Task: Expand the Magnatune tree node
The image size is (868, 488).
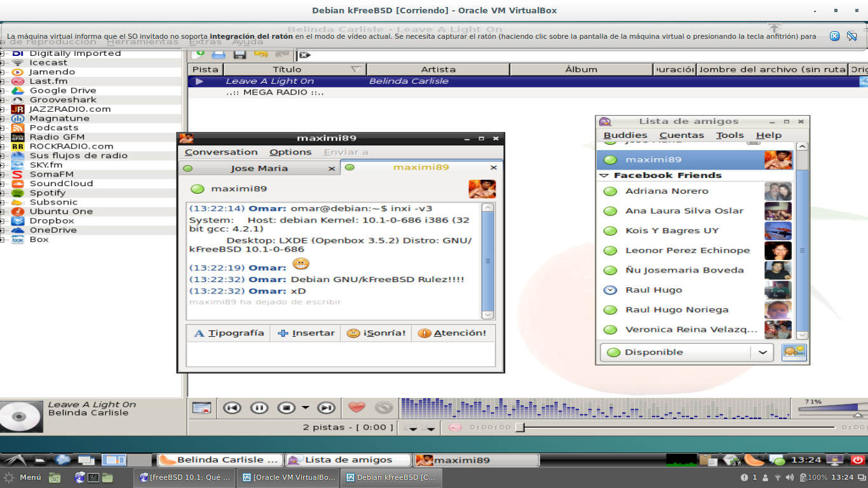Action: tap(3, 118)
